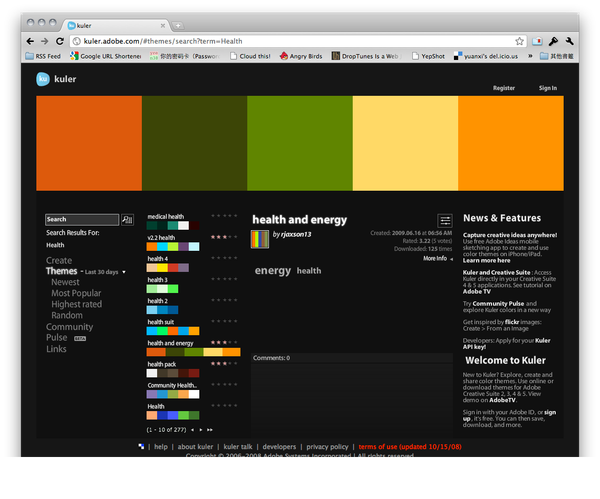
Task: Open Adobe TV link in Kuler and Creative Suite
Action: coord(476,292)
